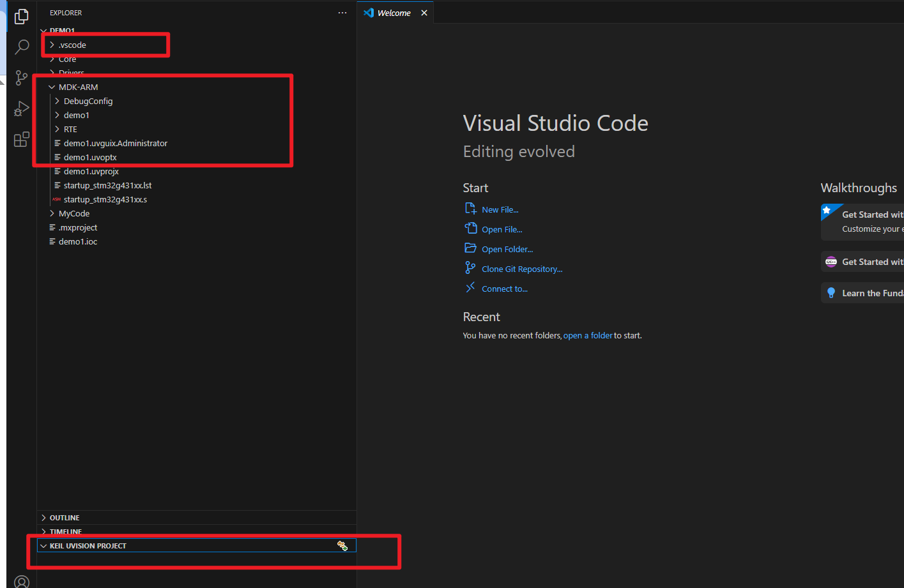Open the Search view icon
This screenshot has height=588, width=904.
tap(21, 47)
